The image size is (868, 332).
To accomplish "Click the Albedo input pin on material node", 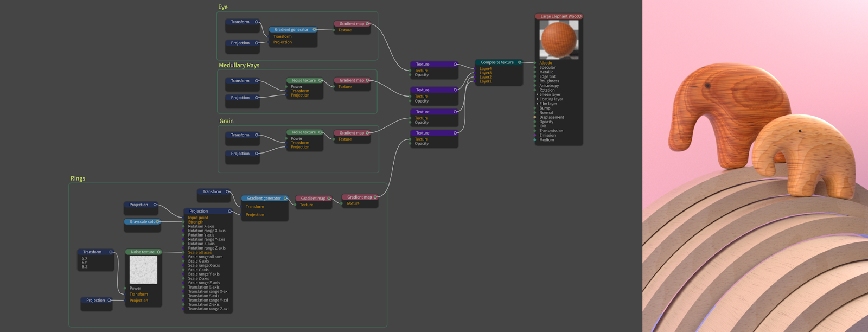I will coord(535,63).
